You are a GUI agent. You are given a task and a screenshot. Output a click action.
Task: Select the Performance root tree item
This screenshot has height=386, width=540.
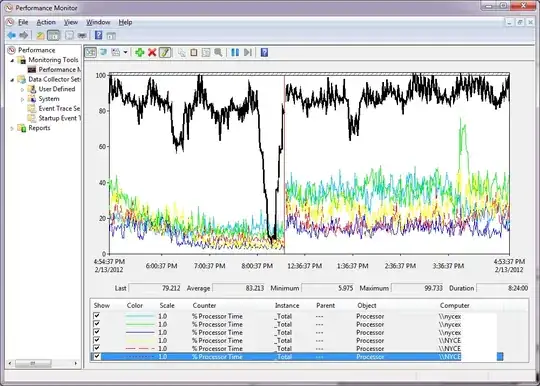point(37,50)
